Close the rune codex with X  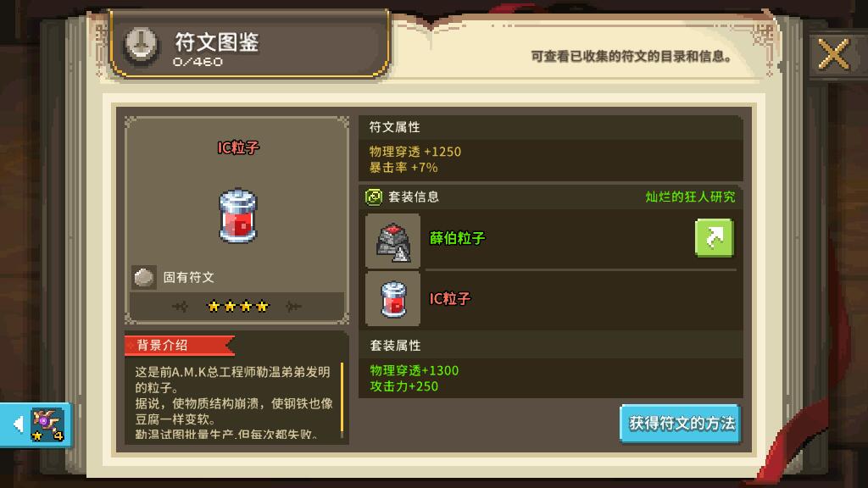pos(833,54)
